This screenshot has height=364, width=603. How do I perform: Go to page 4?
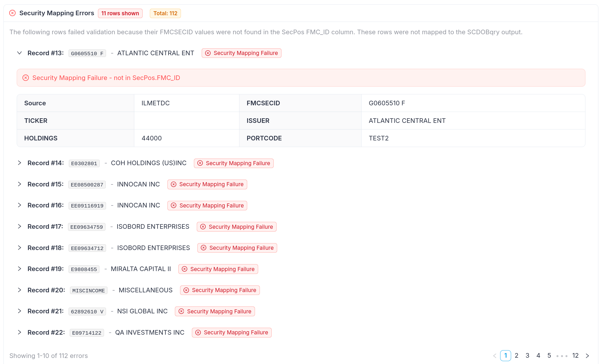click(x=538, y=356)
